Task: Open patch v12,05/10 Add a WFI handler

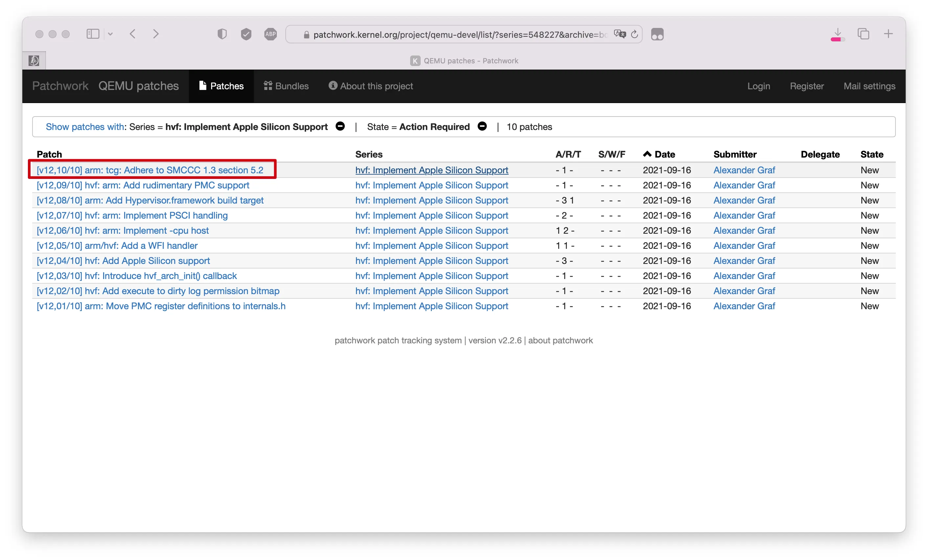Action: coord(117,246)
